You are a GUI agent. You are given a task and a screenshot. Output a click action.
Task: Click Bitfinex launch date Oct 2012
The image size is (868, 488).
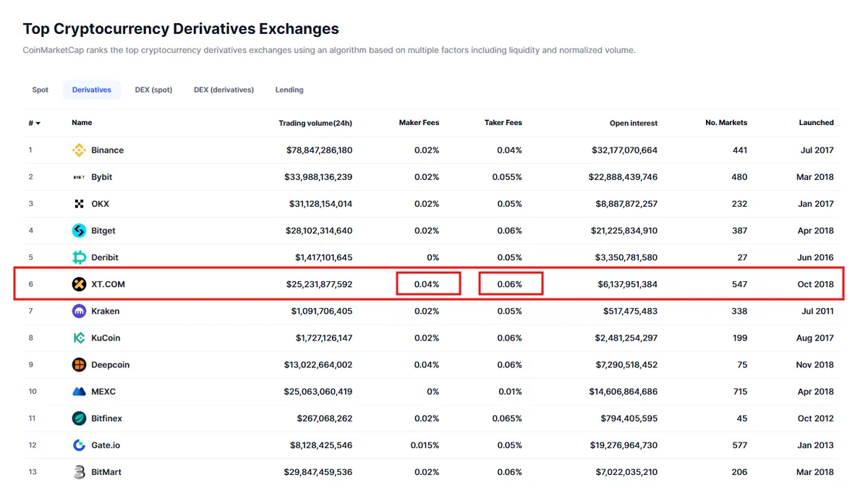(x=817, y=419)
